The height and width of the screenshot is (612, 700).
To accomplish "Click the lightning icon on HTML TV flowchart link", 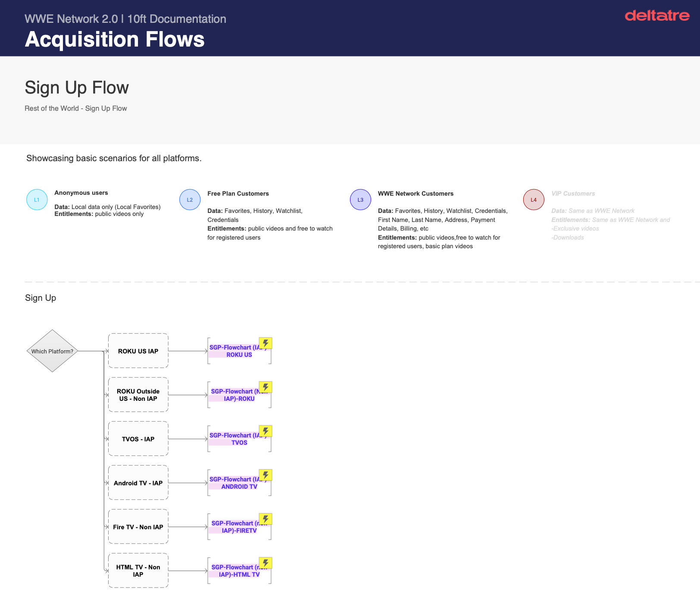I will (266, 563).
